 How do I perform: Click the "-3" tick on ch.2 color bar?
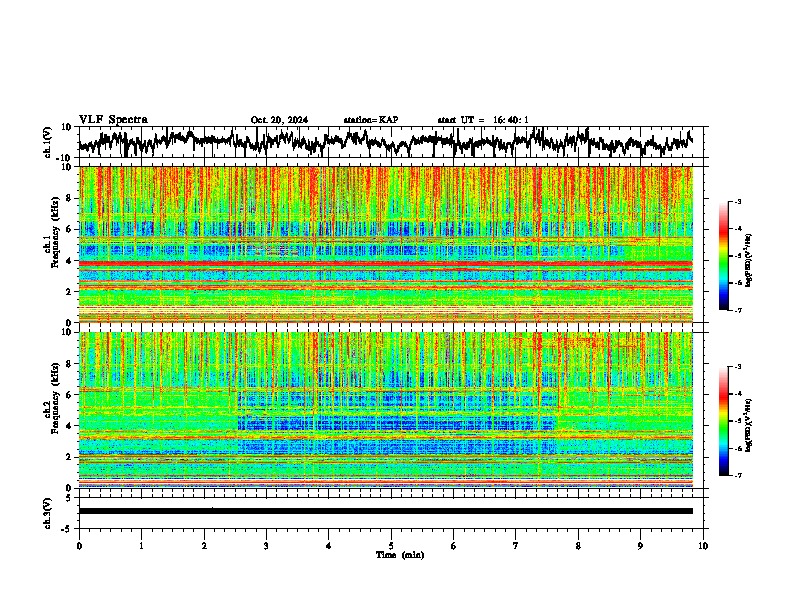[x=738, y=366]
